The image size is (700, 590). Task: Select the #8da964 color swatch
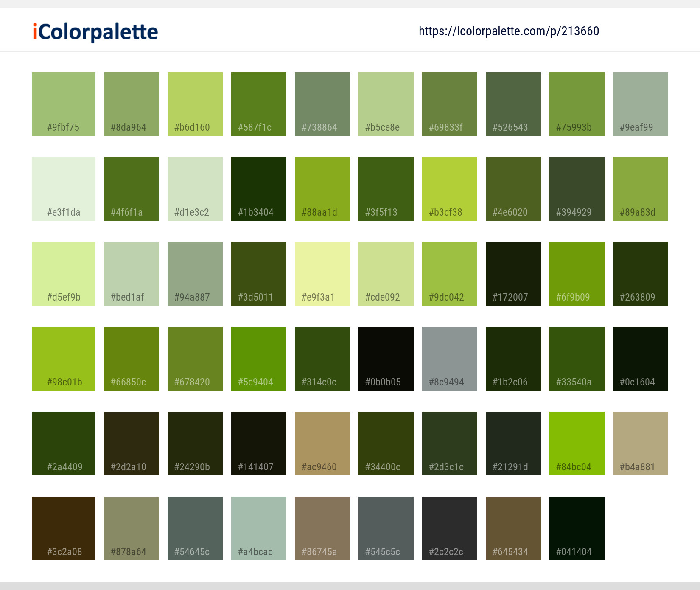pyautogui.click(x=132, y=104)
